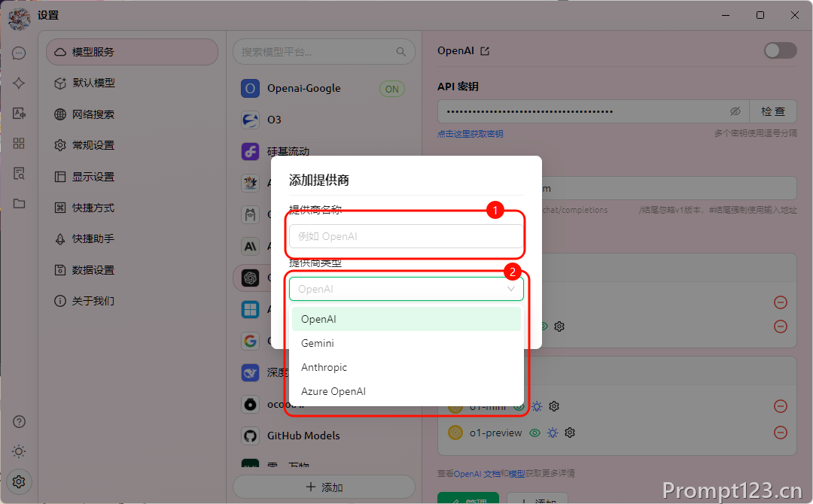
Task: Select the O3 provider icon
Action: point(250,120)
